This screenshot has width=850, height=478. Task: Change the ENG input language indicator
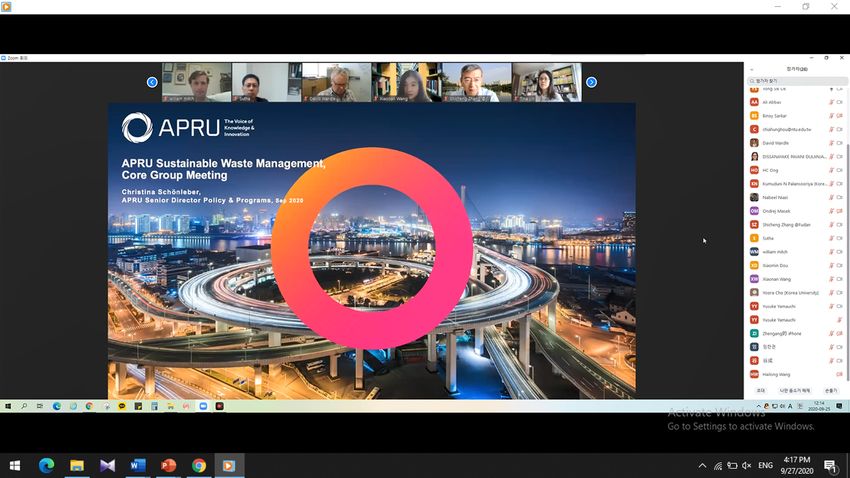click(x=765, y=466)
